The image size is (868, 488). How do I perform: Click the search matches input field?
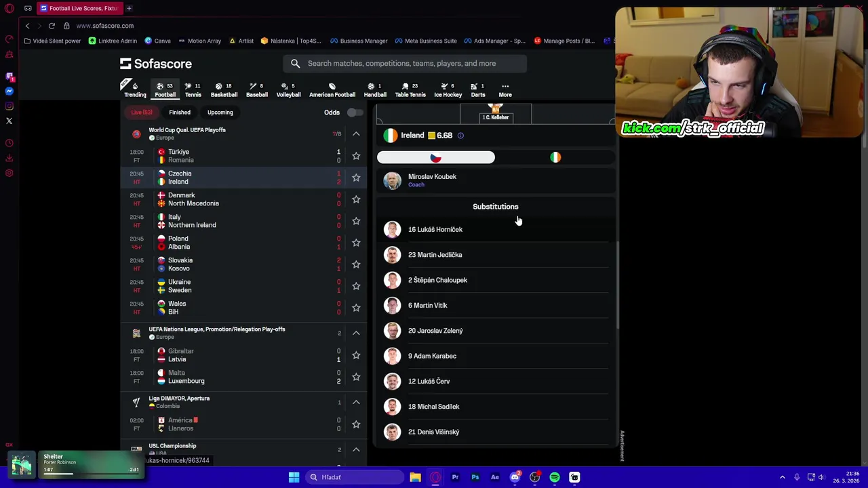[x=405, y=64]
